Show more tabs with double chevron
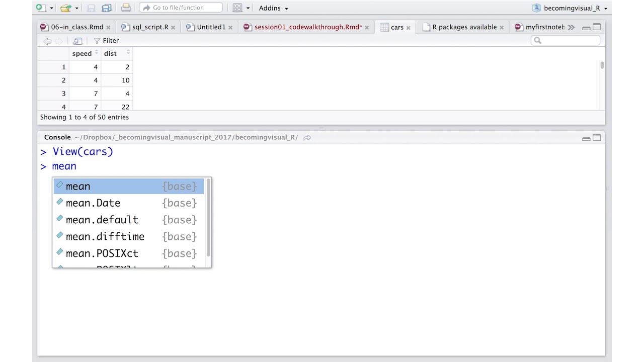Viewport: 644px width, 362px height. 571,28
